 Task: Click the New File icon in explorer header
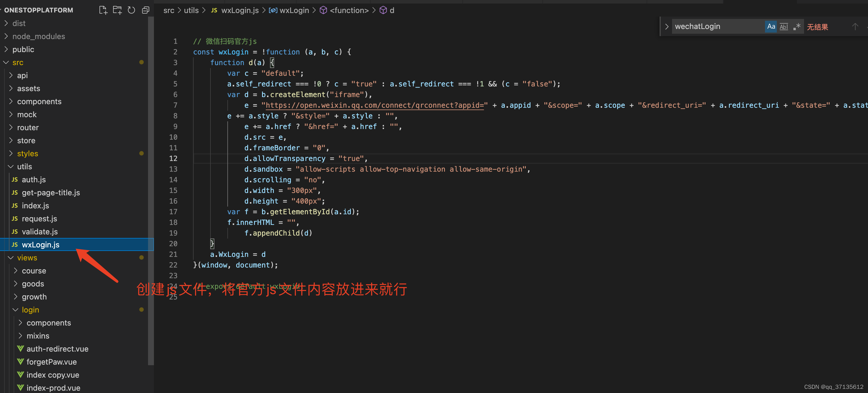click(x=103, y=10)
